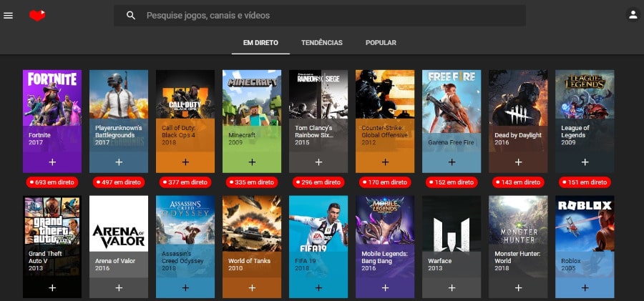Click the YouTube Gaming heart logo
The height and width of the screenshot is (301, 644).
(37, 15)
